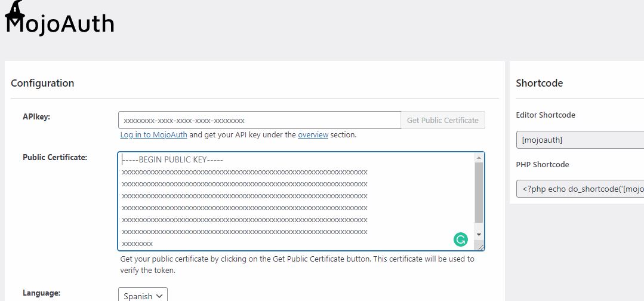Click the Shortcode panel heading
The width and height of the screenshot is (644, 301).
(540, 83)
